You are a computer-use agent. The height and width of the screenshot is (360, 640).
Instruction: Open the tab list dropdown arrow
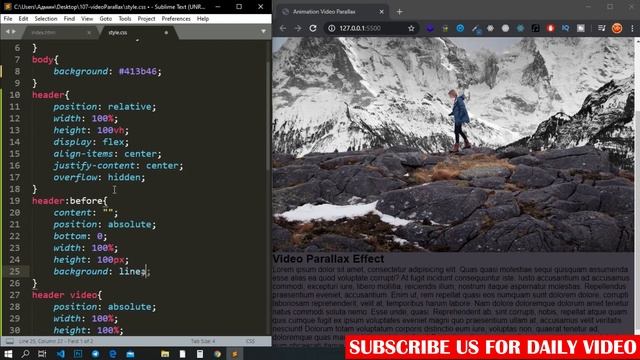pyautogui.click(x=263, y=31)
